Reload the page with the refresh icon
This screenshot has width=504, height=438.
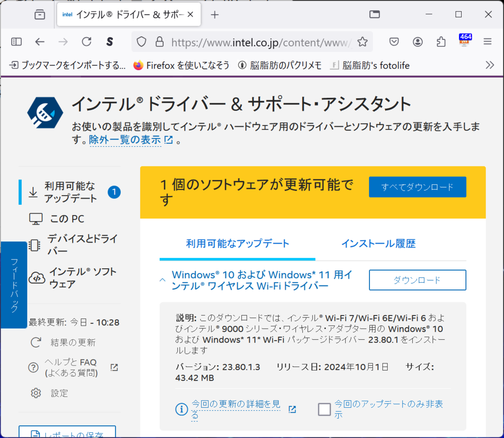tap(87, 42)
